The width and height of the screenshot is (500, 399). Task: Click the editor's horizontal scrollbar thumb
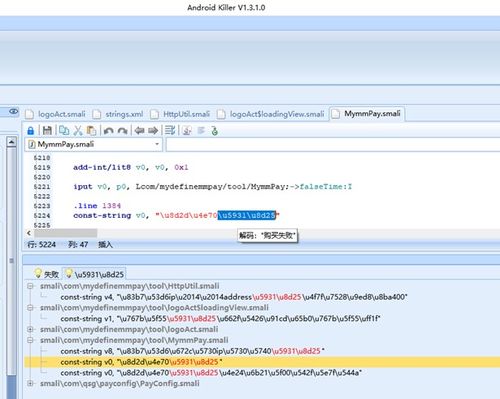pos(65,233)
